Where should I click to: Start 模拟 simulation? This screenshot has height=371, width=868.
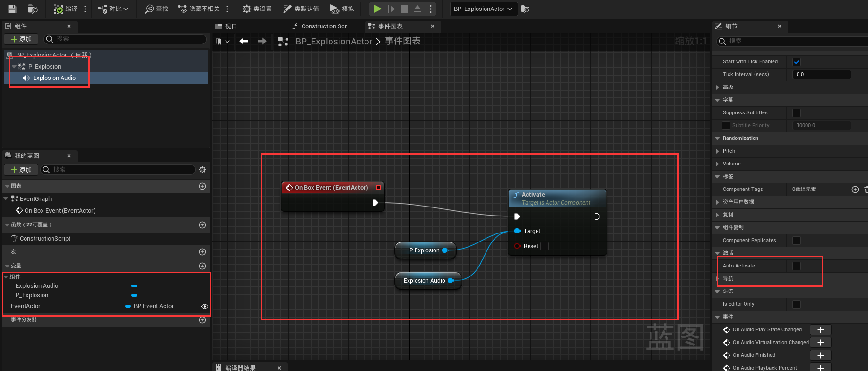342,9
